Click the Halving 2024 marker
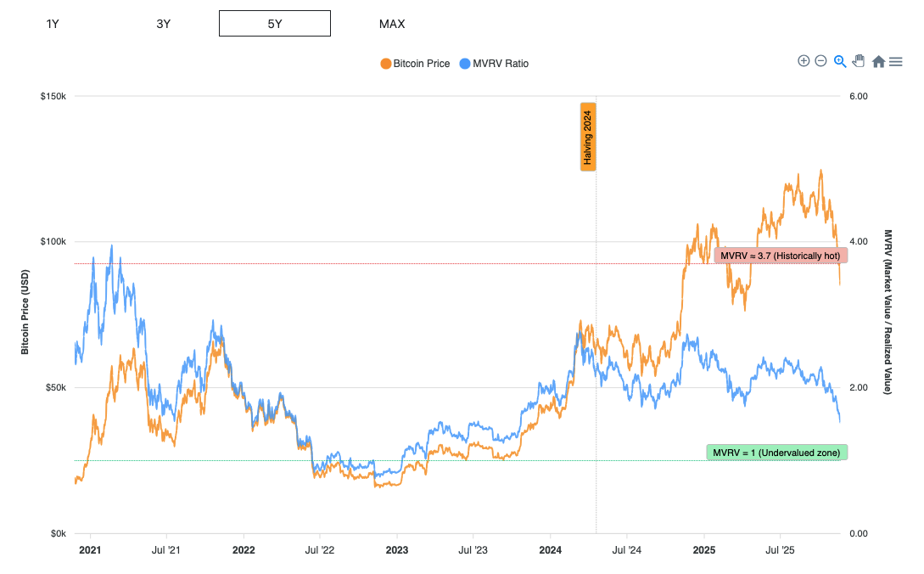This screenshot has width=924, height=574. point(587,136)
